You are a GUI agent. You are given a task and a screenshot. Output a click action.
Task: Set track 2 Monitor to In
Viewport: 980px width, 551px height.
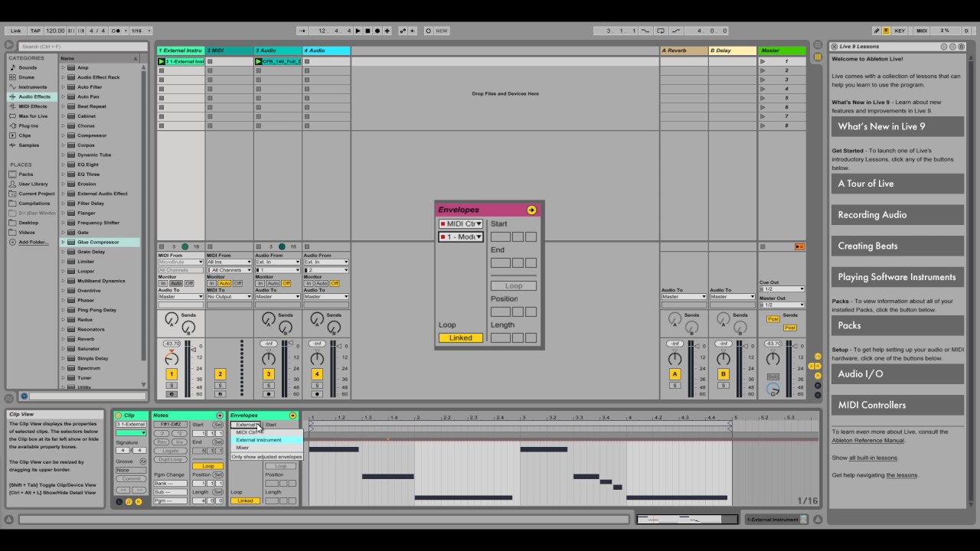coord(211,283)
